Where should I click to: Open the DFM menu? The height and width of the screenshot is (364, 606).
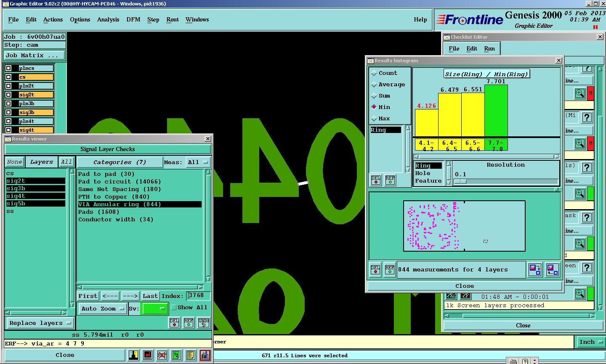pos(133,19)
